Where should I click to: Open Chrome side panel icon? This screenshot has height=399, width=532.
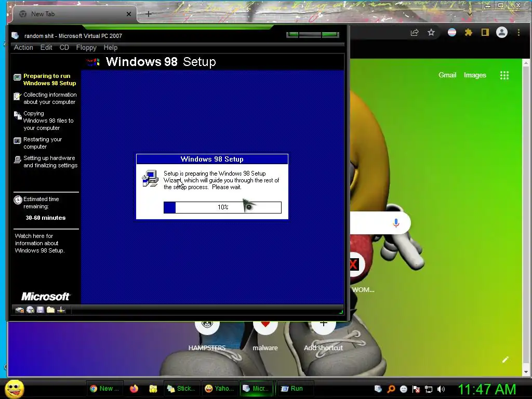pos(485,33)
